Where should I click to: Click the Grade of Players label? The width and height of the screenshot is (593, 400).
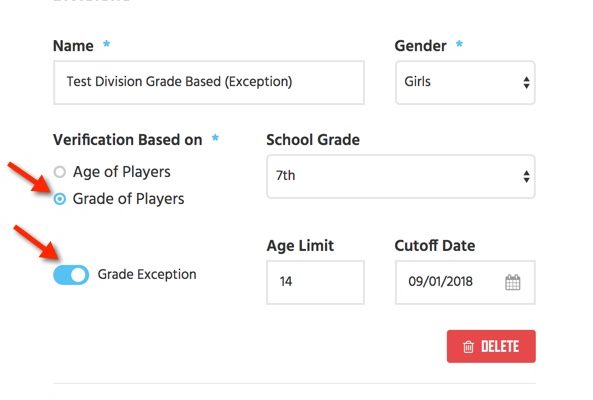coord(128,199)
